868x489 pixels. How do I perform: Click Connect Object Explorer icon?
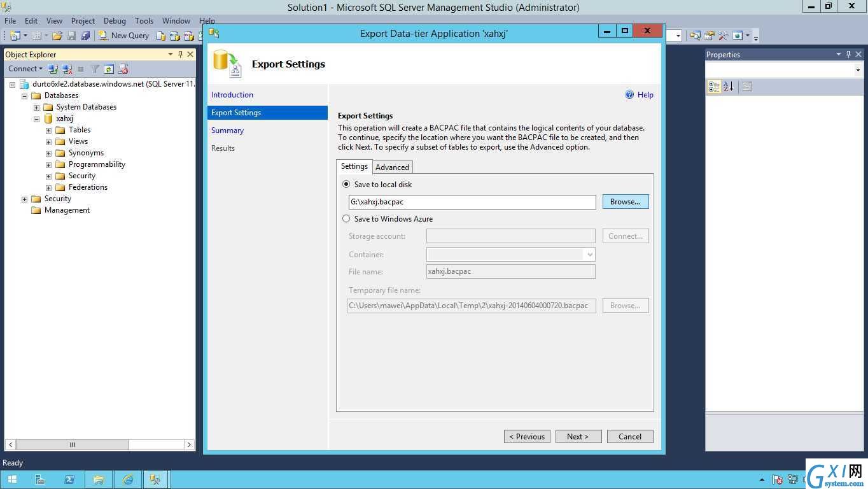[x=53, y=69]
